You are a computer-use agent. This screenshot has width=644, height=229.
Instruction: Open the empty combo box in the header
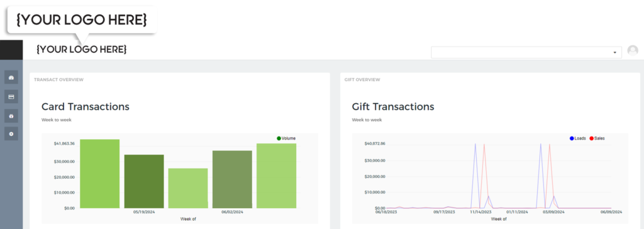[x=526, y=52]
